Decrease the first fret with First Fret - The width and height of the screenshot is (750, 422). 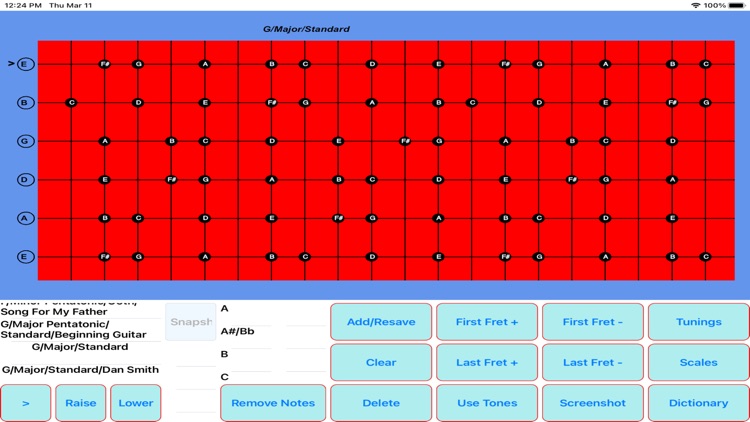(x=593, y=322)
